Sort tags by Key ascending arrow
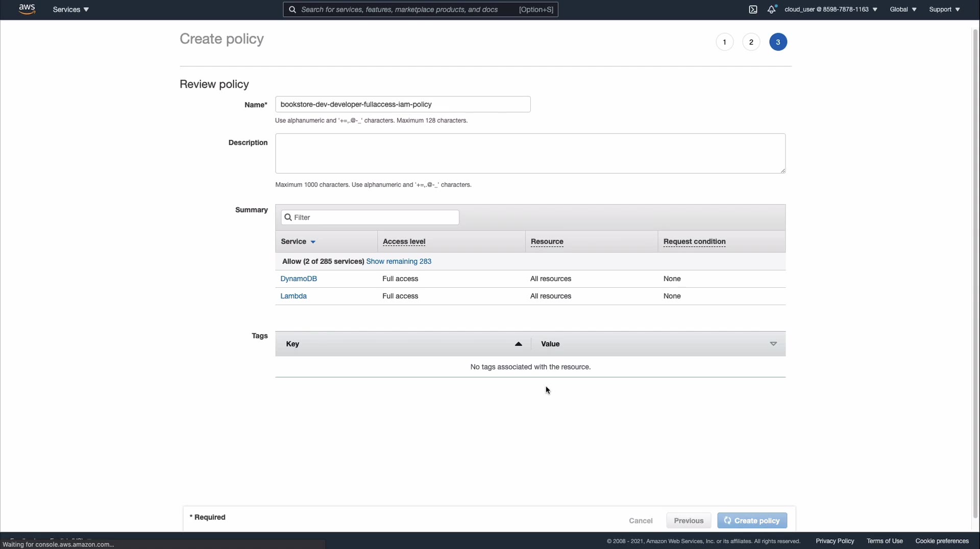The width and height of the screenshot is (980, 549). click(518, 344)
